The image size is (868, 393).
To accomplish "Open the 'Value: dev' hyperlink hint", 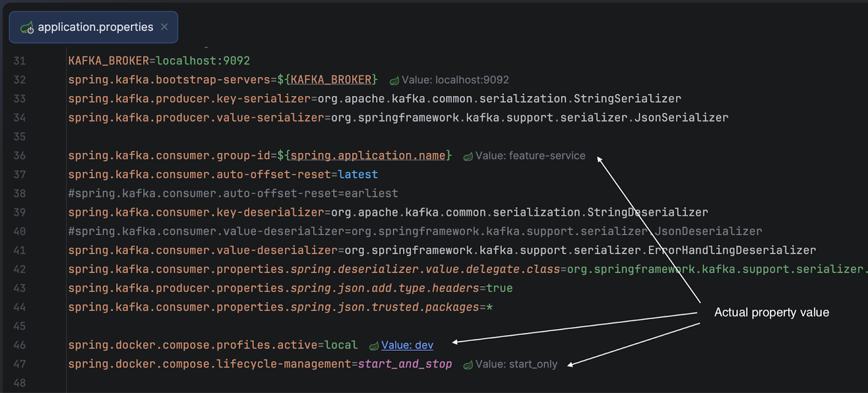I will click(407, 345).
